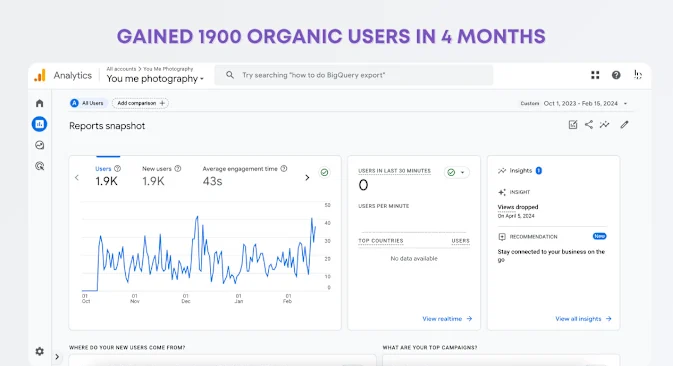673x366 pixels.
Task: Open the Advertising icon in sidebar
Action: (39, 166)
